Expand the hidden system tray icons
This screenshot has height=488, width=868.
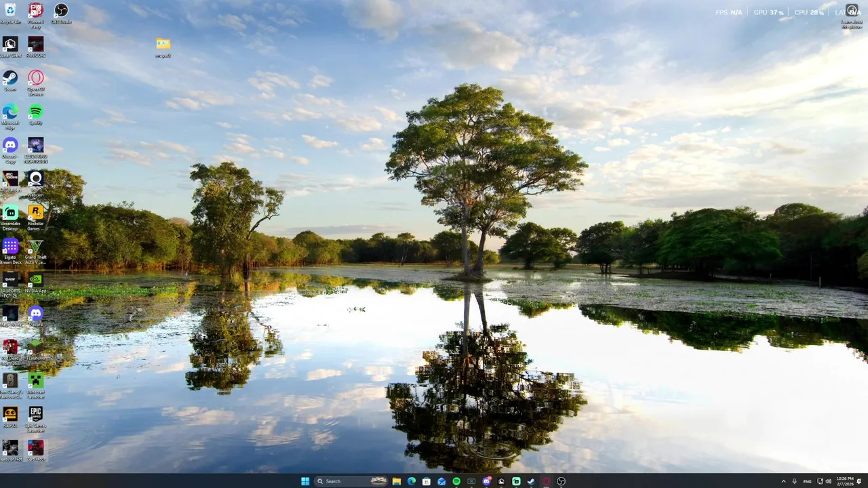[x=784, y=481]
